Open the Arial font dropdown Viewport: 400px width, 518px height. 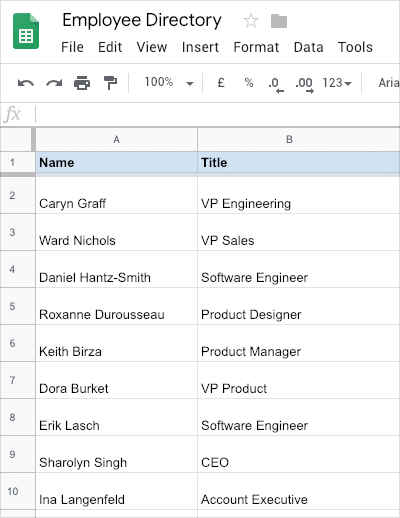pos(389,83)
